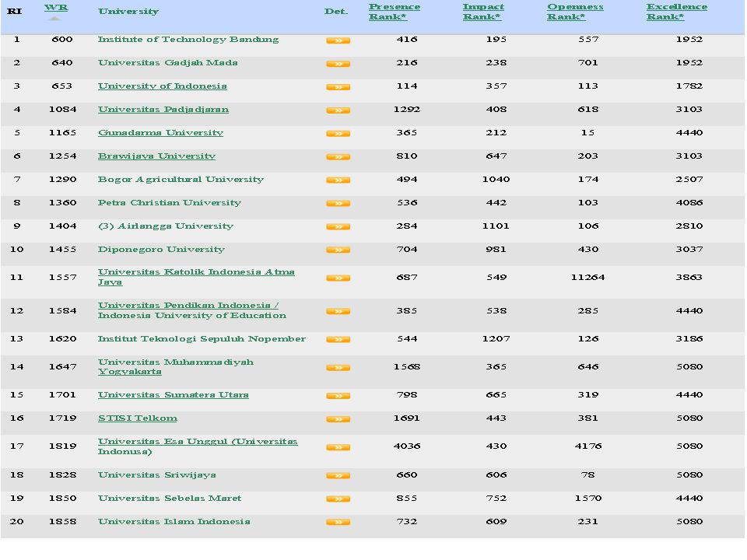The height and width of the screenshot is (560, 747).
Task: Open details arrow for Universitas Muhammadiyah Yogyakarta
Action: click(338, 368)
